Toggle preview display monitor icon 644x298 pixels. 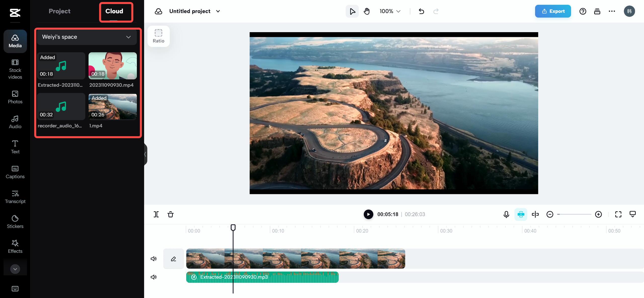click(633, 214)
